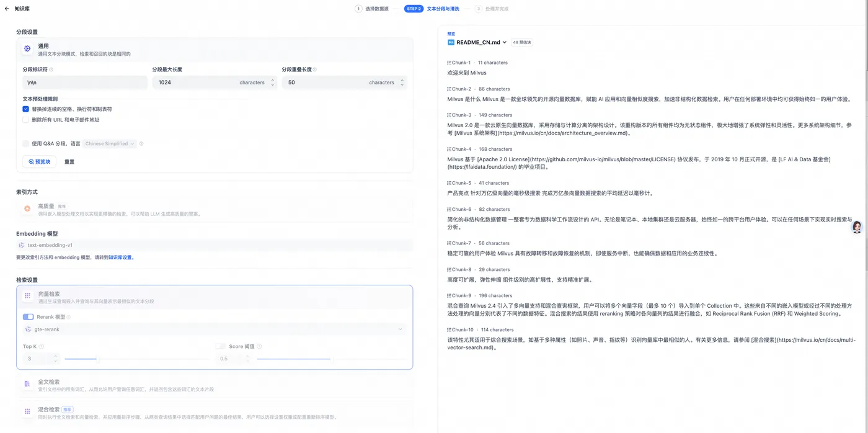The image size is (868, 433).
Task: Click the text-embedding-v1 model icon
Action: [x=22, y=245]
